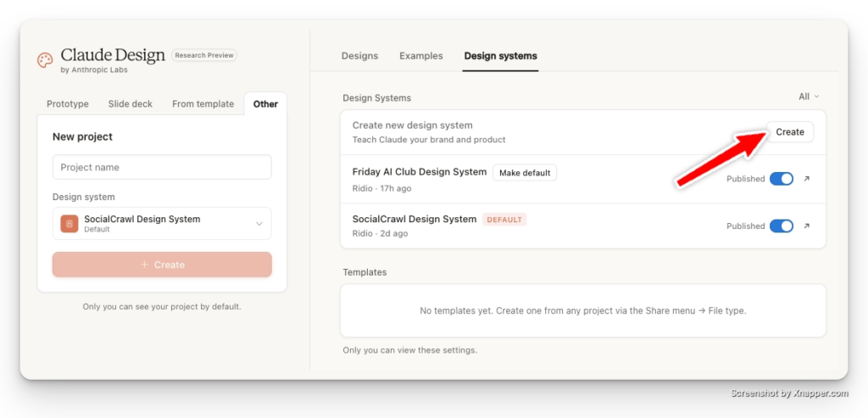Open the All filter dropdown
868x418 pixels.
point(808,97)
